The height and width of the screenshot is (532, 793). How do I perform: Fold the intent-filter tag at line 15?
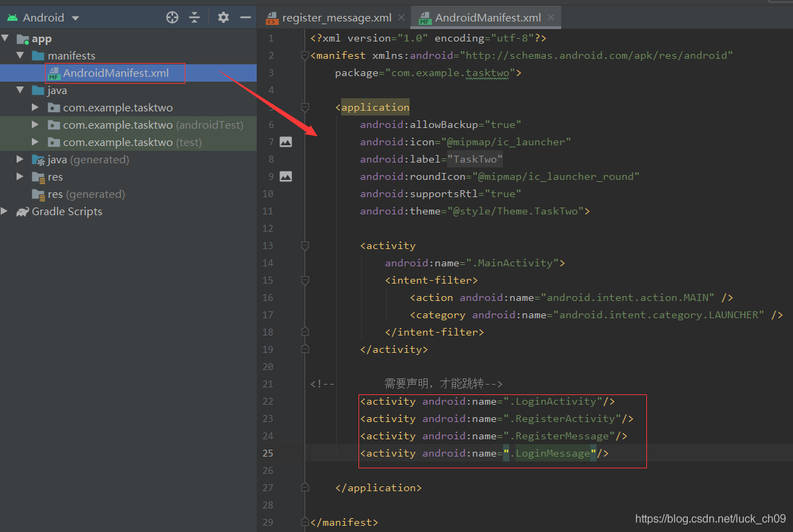point(305,280)
